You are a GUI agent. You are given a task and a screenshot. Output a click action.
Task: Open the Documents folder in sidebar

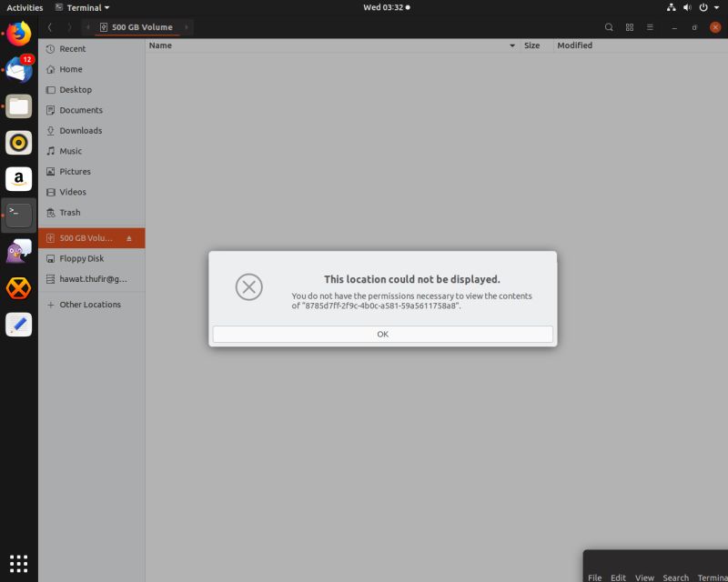[82, 110]
